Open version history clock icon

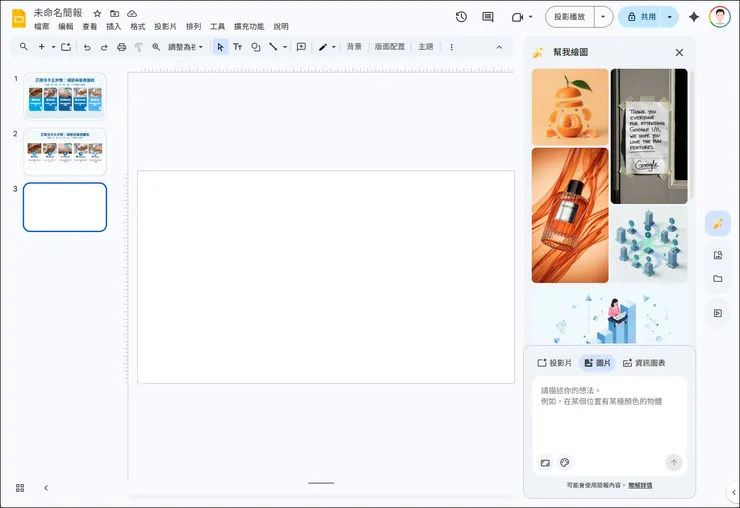[x=461, y=17]
